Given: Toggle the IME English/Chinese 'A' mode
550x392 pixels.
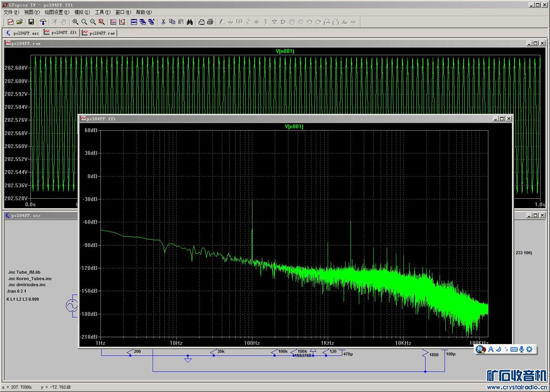Looking at the screenshot, I should [x=491, y=349].
